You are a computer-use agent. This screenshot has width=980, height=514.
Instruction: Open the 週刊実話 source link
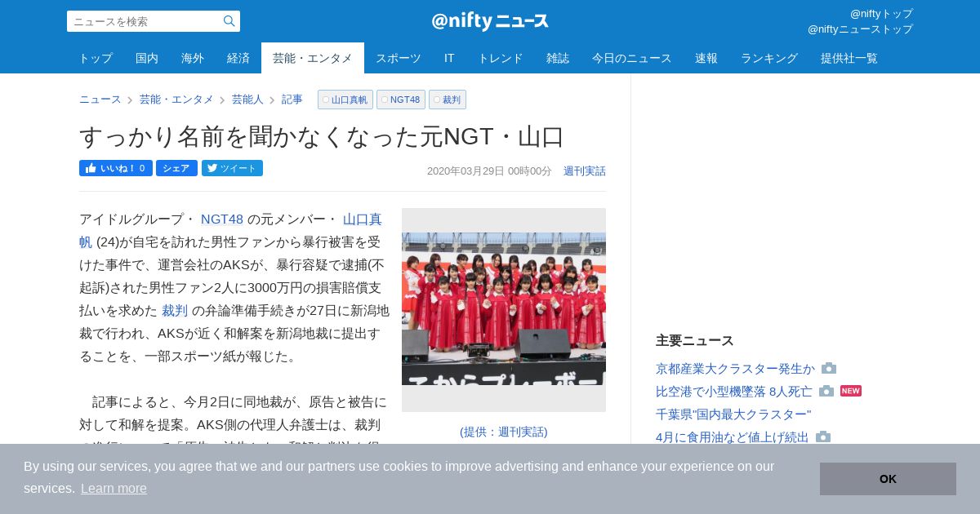click(585, 171)
